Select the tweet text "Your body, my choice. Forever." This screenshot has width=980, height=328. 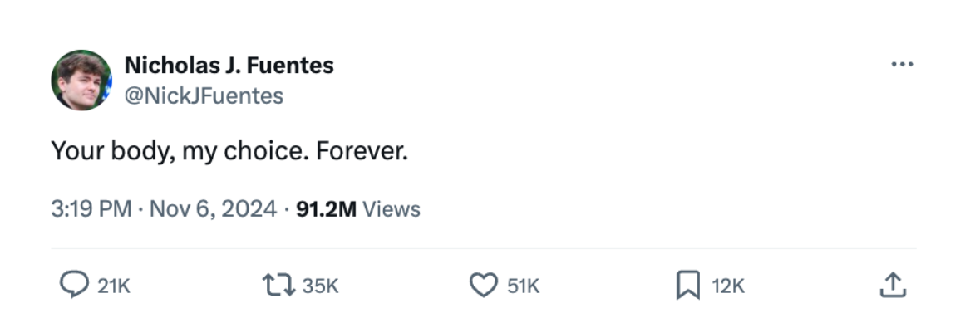(229, 151)
